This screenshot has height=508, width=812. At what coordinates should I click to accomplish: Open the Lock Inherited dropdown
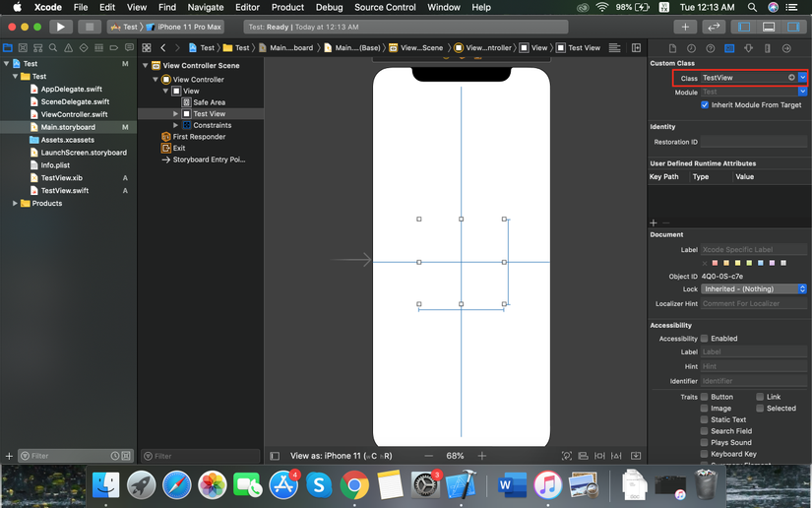(754, 289)
